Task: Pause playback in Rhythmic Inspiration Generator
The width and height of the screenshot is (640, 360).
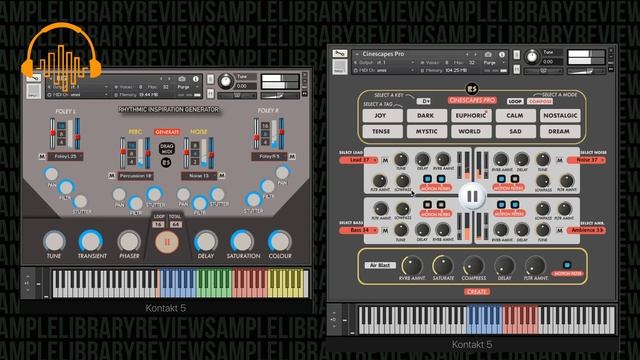Action: point(167,242)
